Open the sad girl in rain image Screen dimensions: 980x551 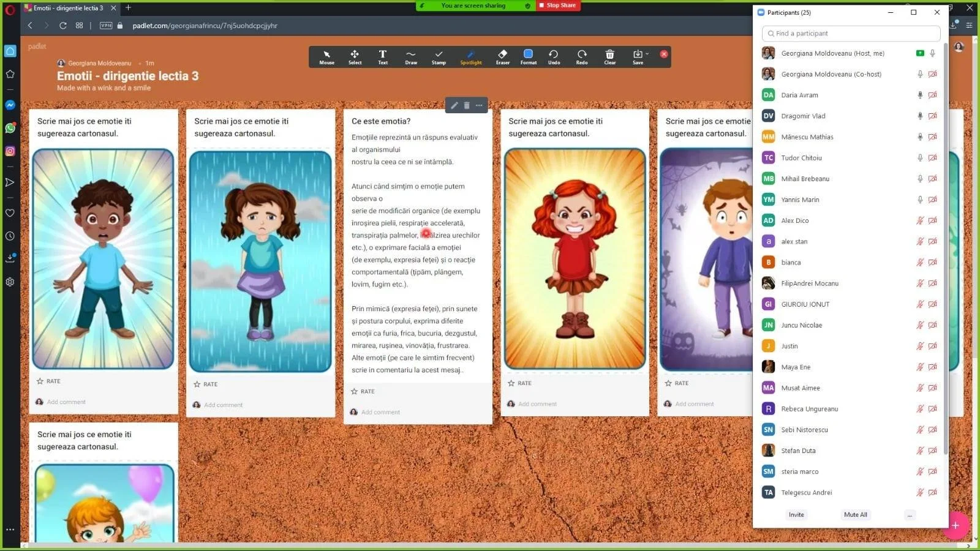pos(260,261)
